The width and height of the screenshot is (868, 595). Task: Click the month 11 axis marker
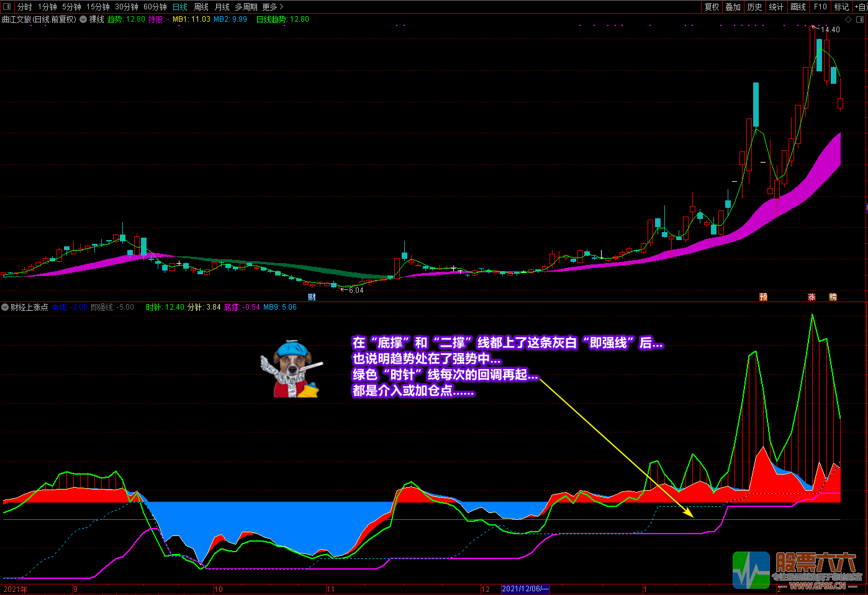point(331,589)
